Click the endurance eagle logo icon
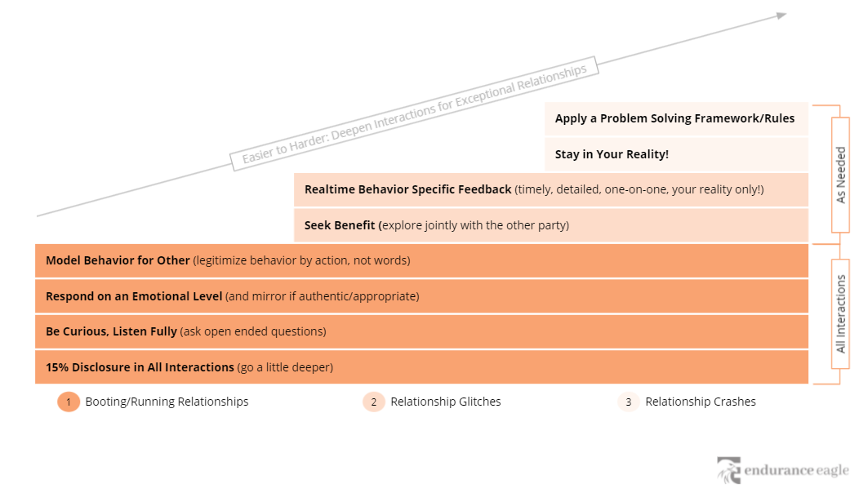The height and width of the screenshot is (493, 868). click(729, 470)
